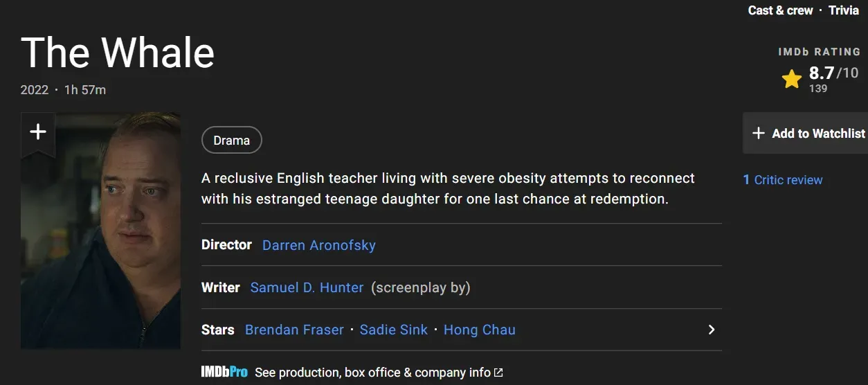Go to Sadie Sink's profile
The height and width of the screenshot is (385, 868).
click(394, 330)
